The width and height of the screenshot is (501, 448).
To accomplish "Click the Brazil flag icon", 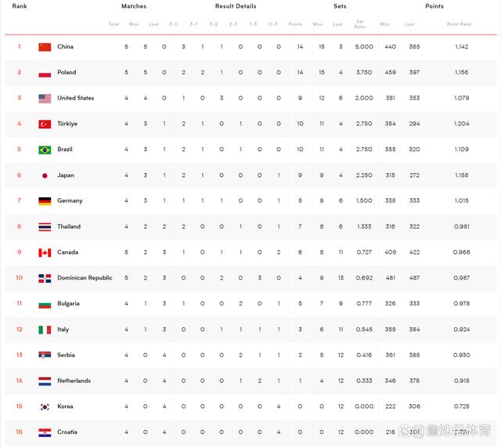I will tap(45, 150).
